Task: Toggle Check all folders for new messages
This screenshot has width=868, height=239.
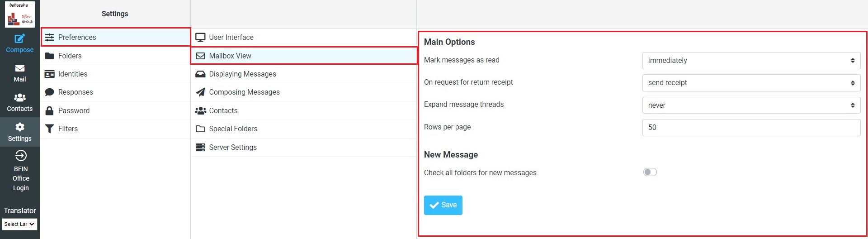Action: pos(650,172)
